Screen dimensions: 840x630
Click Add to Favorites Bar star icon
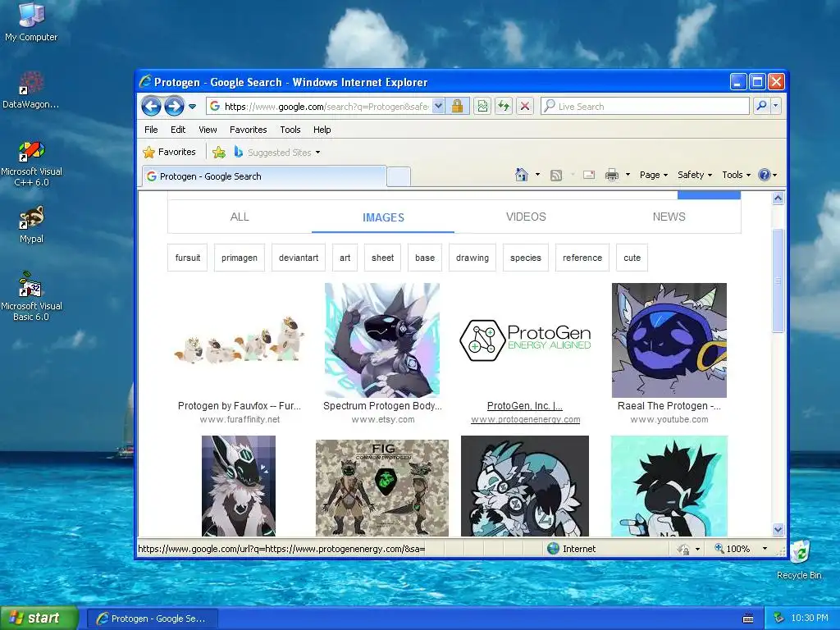coord(218,153)
